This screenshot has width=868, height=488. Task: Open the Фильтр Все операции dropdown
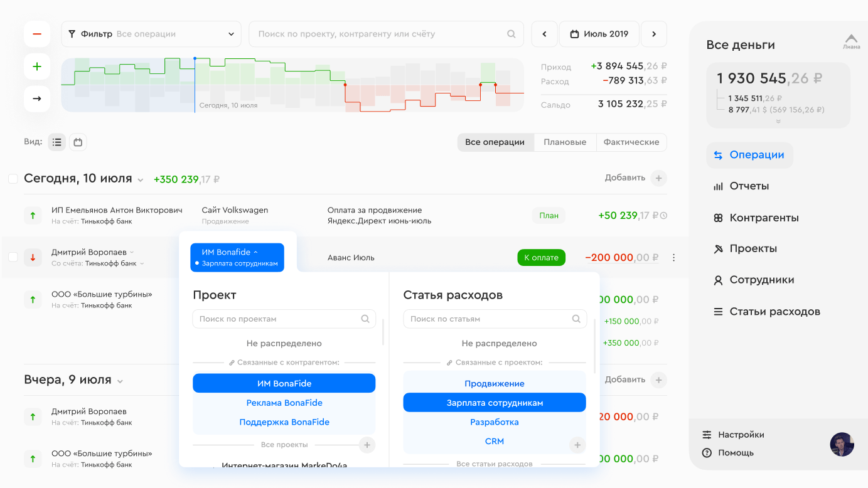point(151,34)
